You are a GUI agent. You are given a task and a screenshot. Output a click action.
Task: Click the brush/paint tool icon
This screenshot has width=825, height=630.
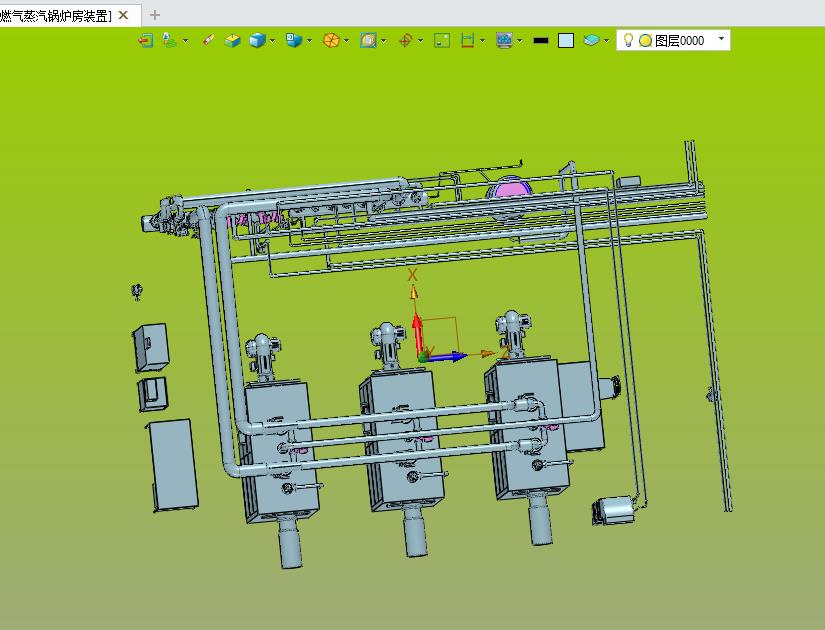208,41
